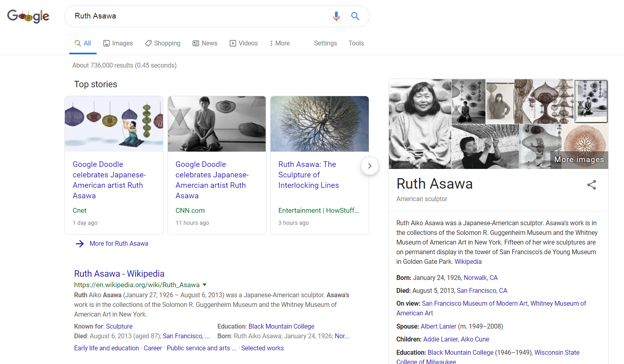Click San Francisco, CA link beside Died
This screenshot has height=364, width=624.
point(482,290)
